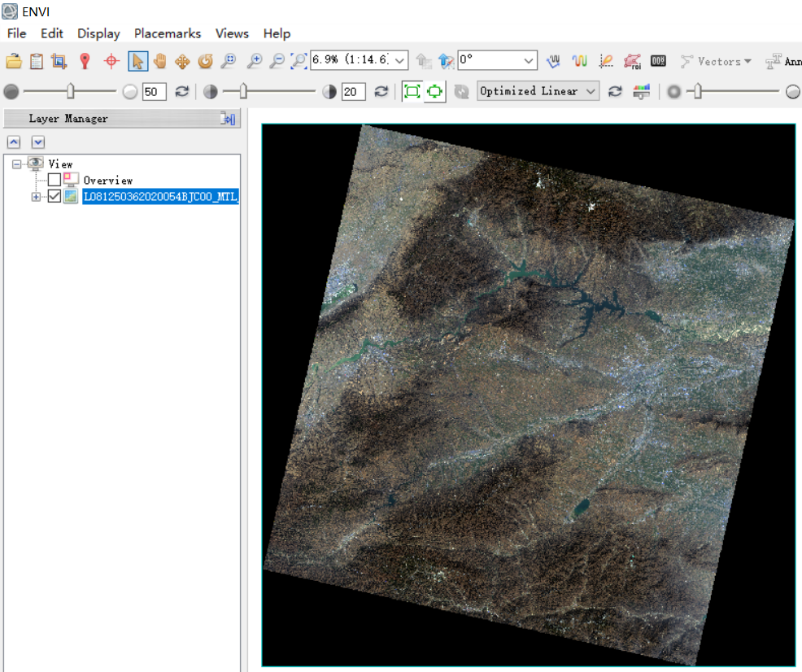Click the Zoom In magnifier icon
The height and width of the screenshot is (672, 802).
[255, 61]
